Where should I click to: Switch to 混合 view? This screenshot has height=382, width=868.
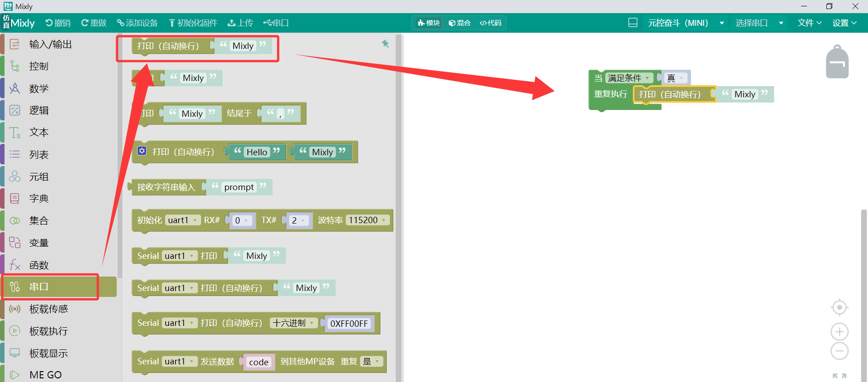coord(460,23)
